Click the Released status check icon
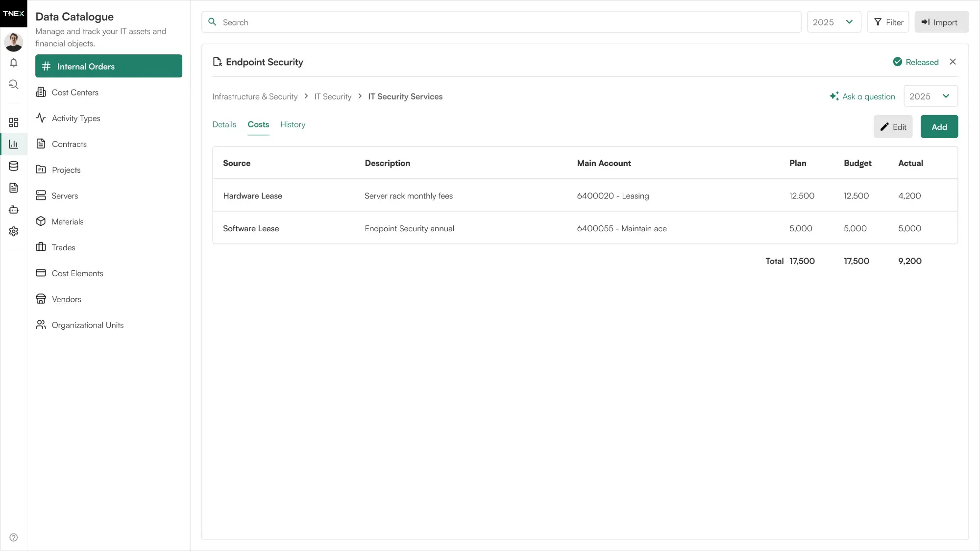The height and width of the screenshot is (551, 980). coord(898,62)
